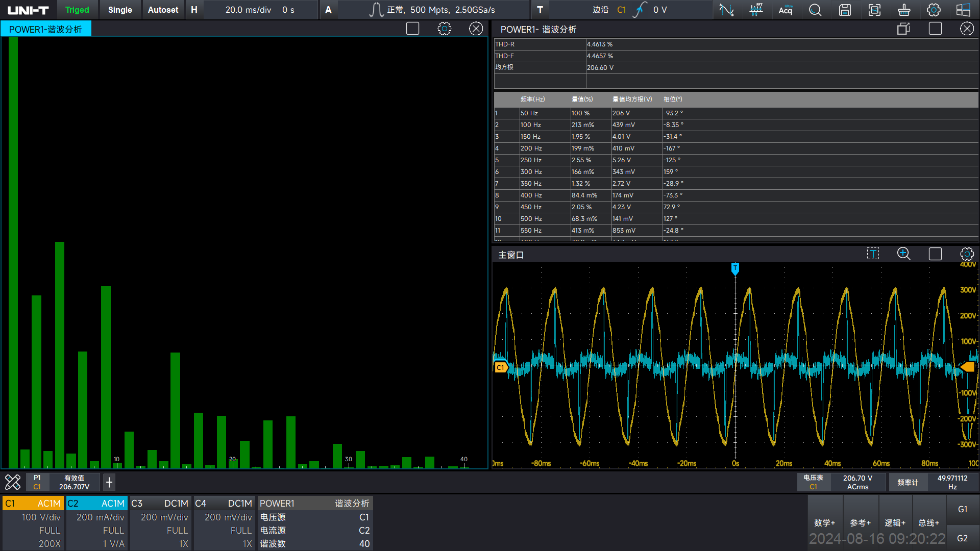
Task: Change current source C2 setting
Action: point(315,530)
